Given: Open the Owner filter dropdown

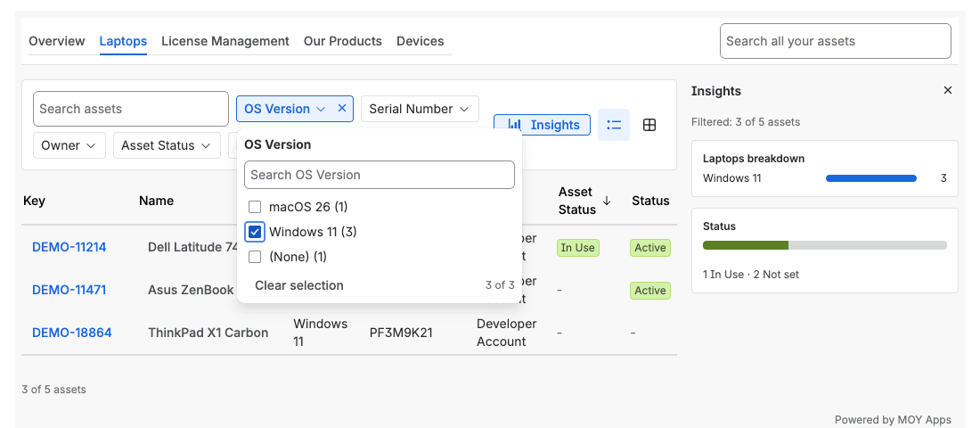Looking at the screenshot, I should click(x=69, y=145).
